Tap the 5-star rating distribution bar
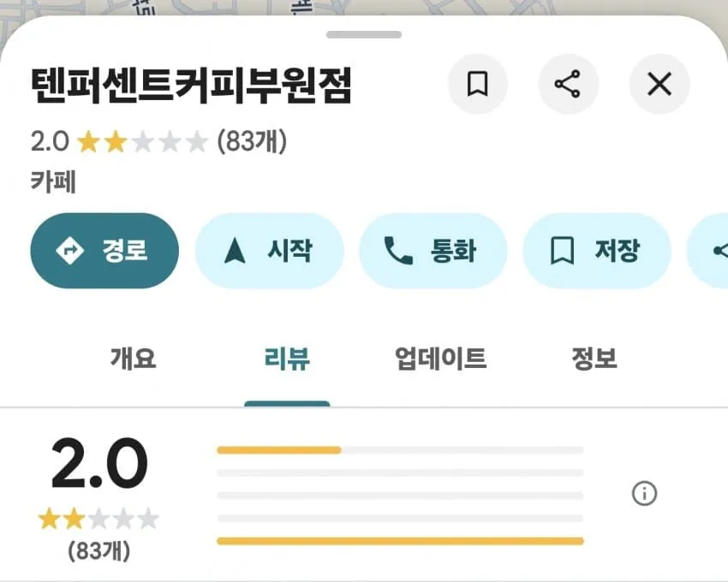The height and width of the screenshot is (582, 728). coord(401,448)
